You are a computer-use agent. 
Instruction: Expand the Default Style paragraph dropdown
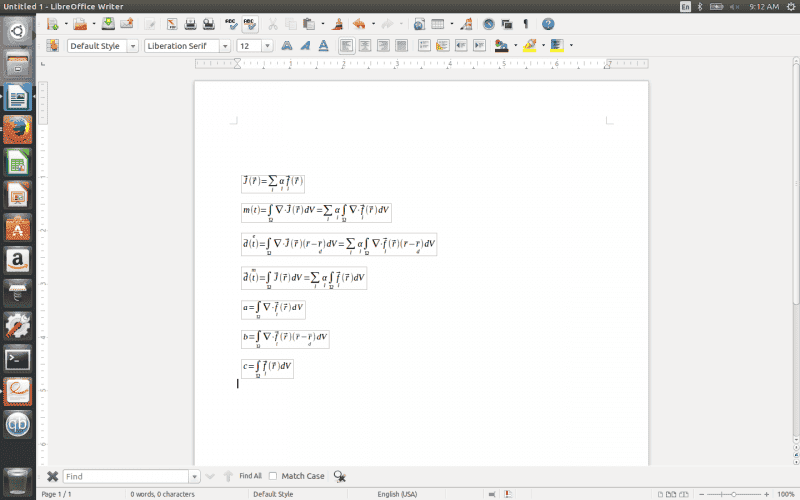tap(132, 46)
